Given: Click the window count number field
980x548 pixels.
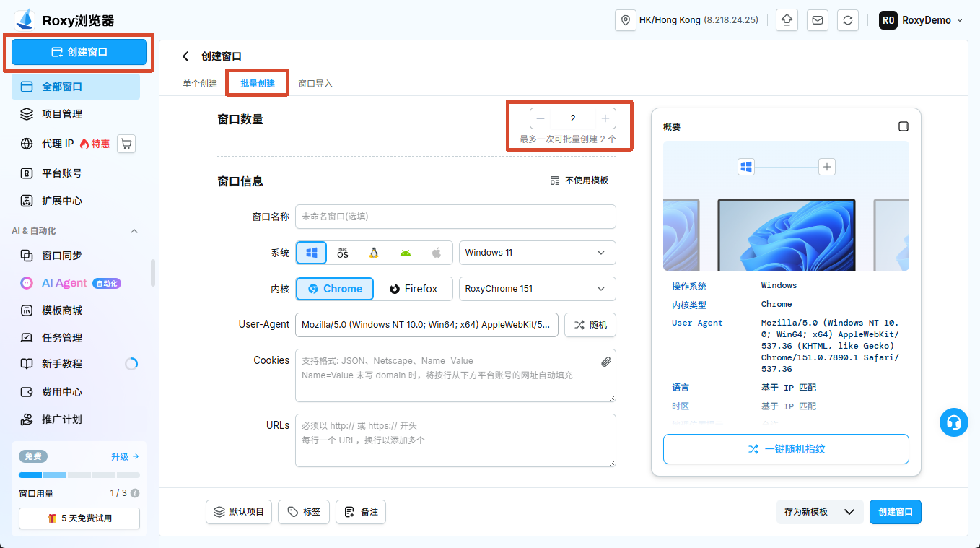Looking at the screenshot, I should coord(573,118).
